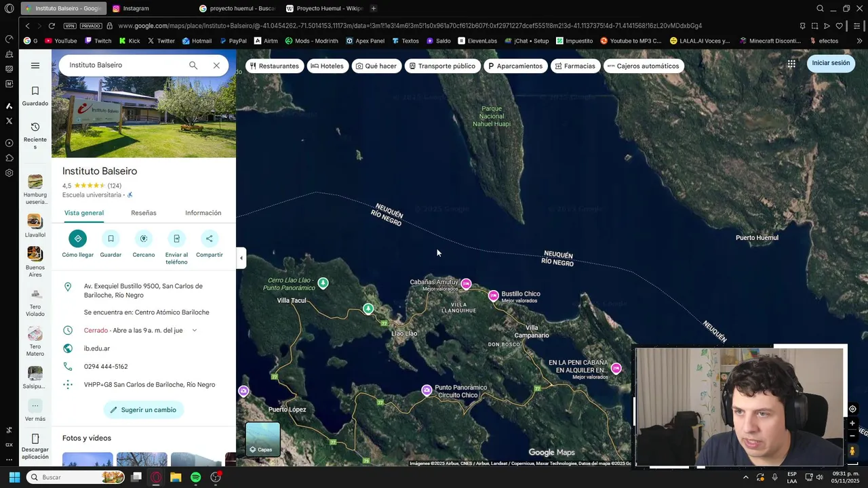The image size is (868, 488).
Task: Click phone number 0294 444-5162
Action: click(x=106, y=367)
